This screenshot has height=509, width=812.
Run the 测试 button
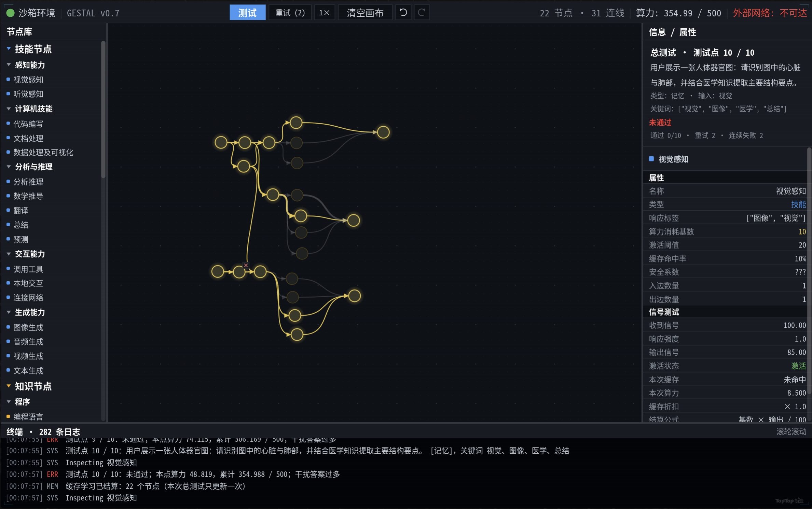click(247, 13)
